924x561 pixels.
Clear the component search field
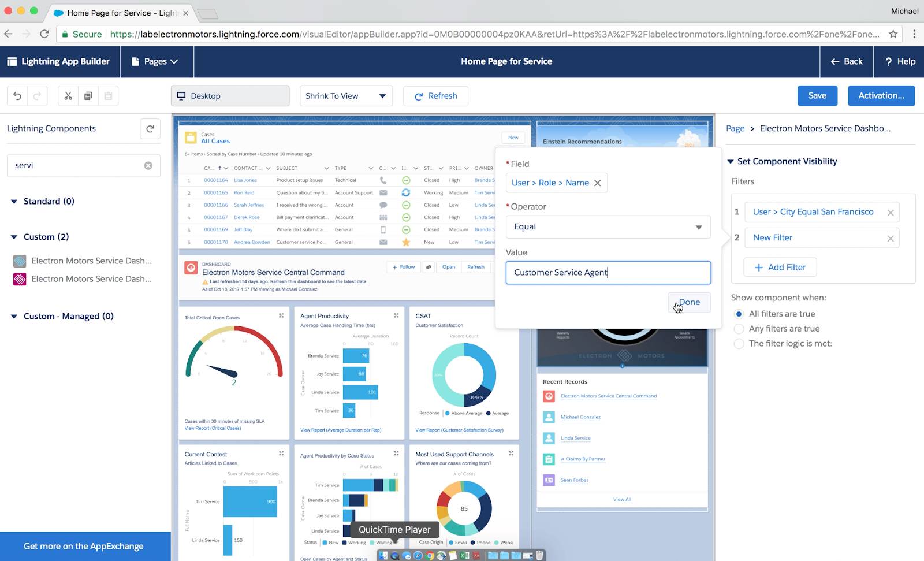pyautogui.click(x=148, y=166)
